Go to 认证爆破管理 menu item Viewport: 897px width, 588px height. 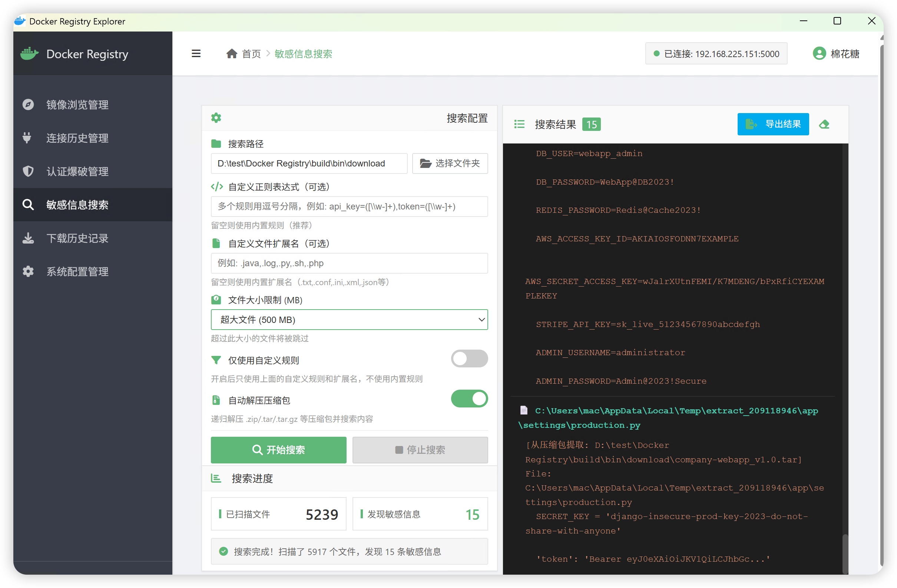coord(77,172)
